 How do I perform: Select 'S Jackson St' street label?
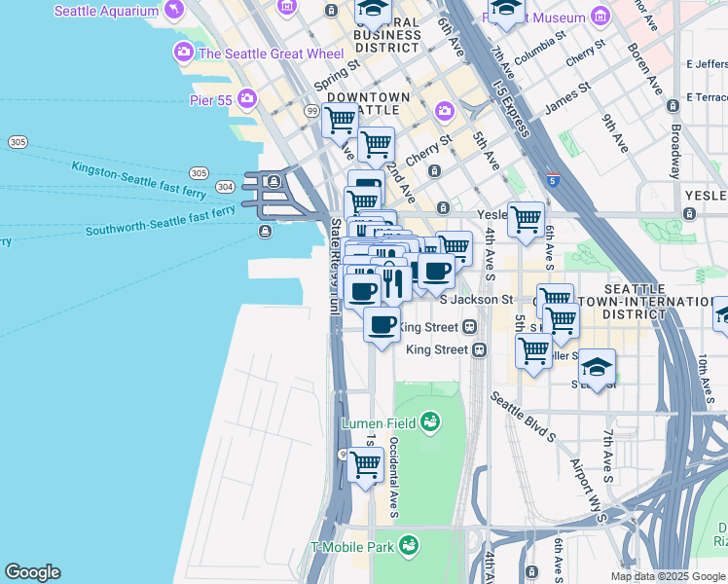[476, 300]
